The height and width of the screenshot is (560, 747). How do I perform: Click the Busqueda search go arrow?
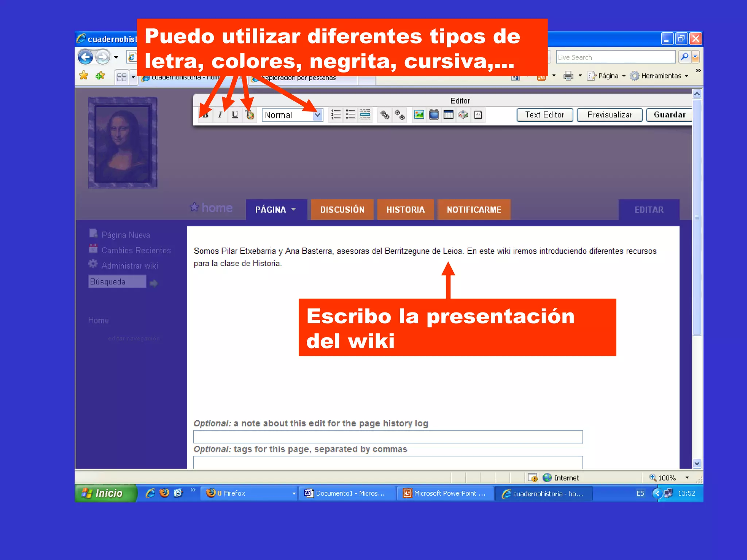(x=154, y=283)
